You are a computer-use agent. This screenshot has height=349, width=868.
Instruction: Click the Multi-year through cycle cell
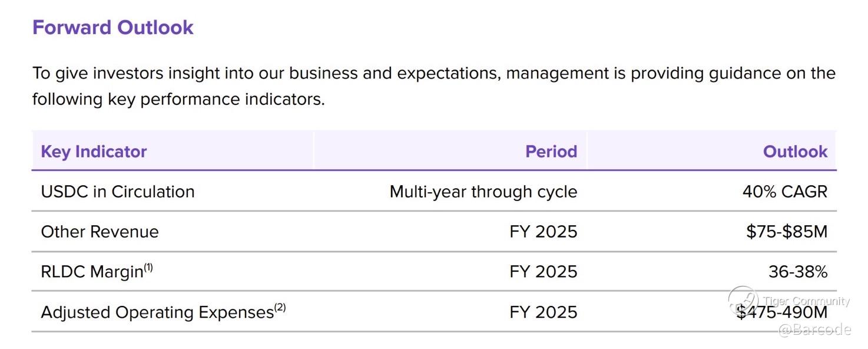click(483, 192)
